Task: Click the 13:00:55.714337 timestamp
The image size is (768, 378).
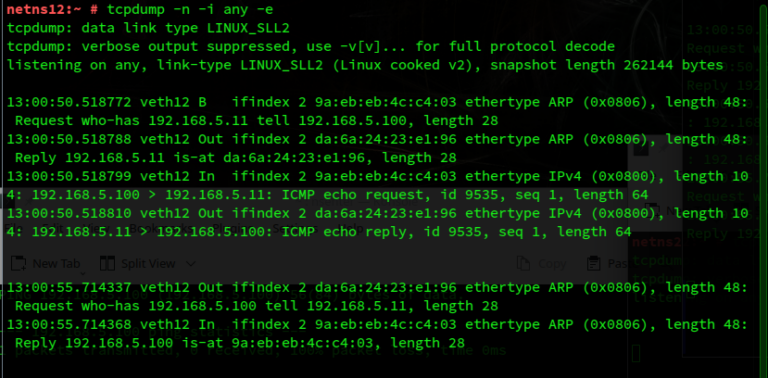Action: click(x=69, y=287)
